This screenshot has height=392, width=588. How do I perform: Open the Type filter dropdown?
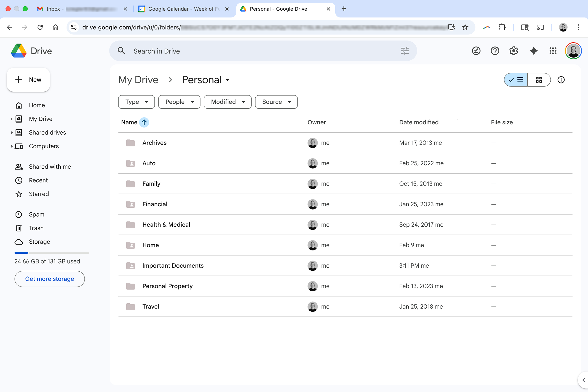[x=136, y=102]
